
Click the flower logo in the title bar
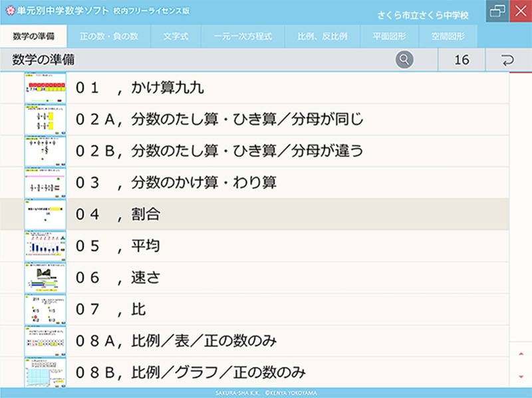[10, 9]
